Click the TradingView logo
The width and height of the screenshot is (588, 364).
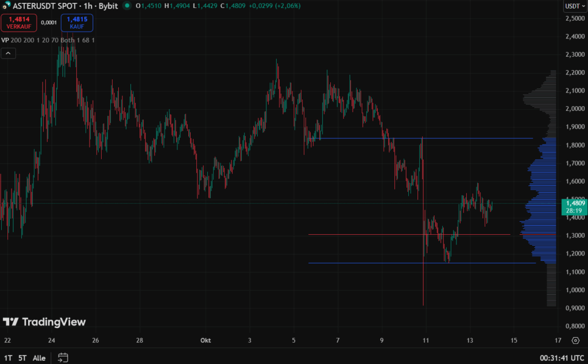click(44, 322)
